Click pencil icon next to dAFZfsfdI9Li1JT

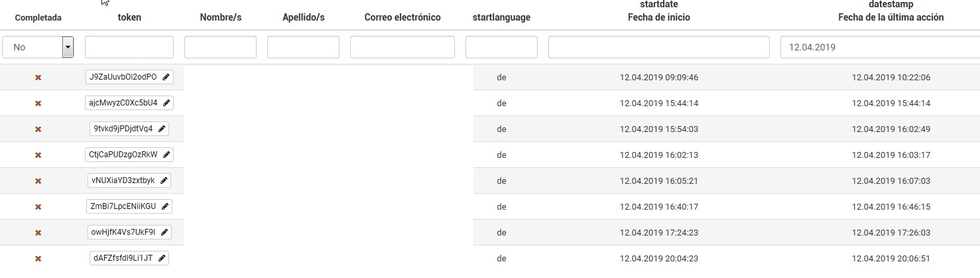pos(162,258)
